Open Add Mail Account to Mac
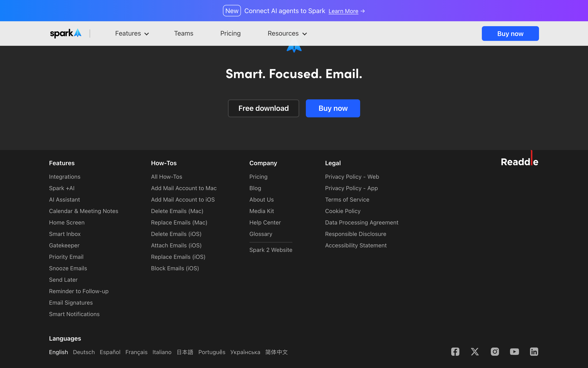588x368 pixels. (x=184, y=188)
